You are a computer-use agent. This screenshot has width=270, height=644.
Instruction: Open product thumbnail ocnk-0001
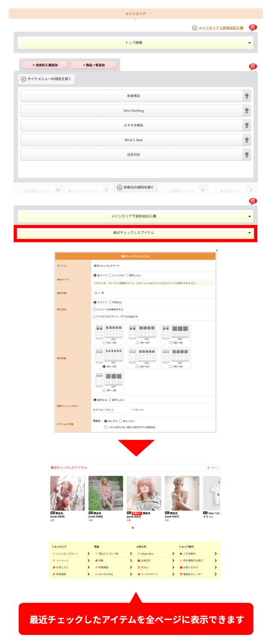(x=182, y=493)
